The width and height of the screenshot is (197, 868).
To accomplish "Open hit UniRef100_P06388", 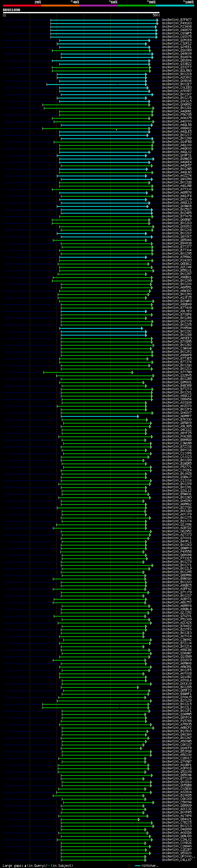I will (x=177, y=436).
